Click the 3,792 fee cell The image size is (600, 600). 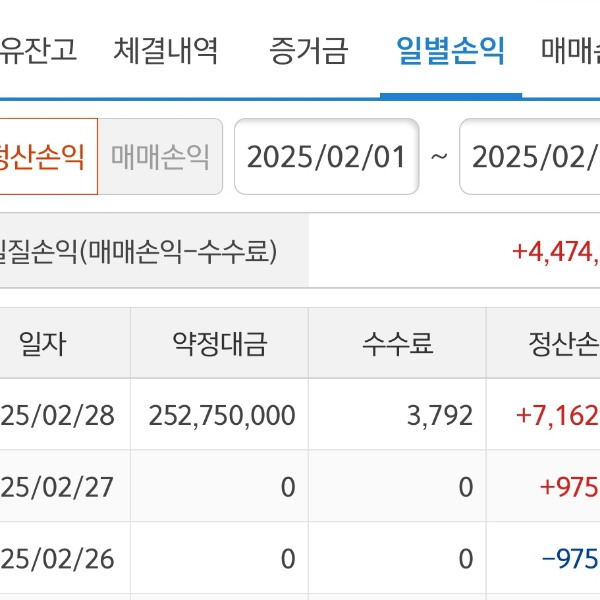point(439,415)
